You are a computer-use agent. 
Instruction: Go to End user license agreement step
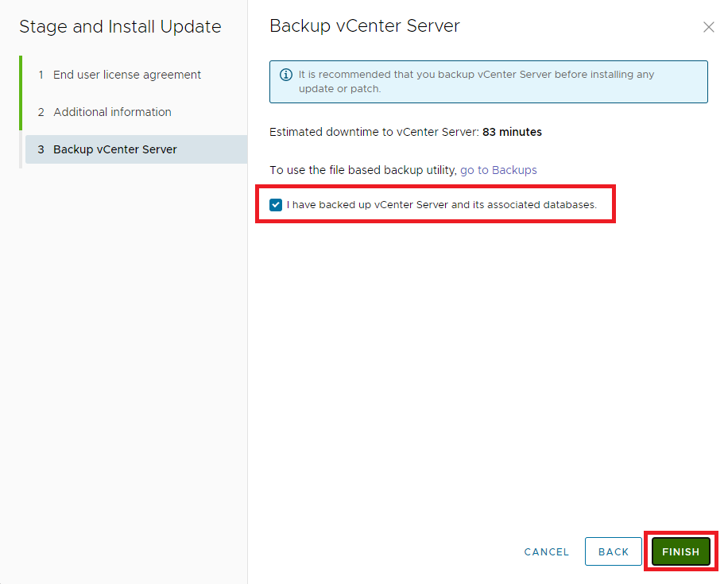pyautogui.click(x=127, y=75)
